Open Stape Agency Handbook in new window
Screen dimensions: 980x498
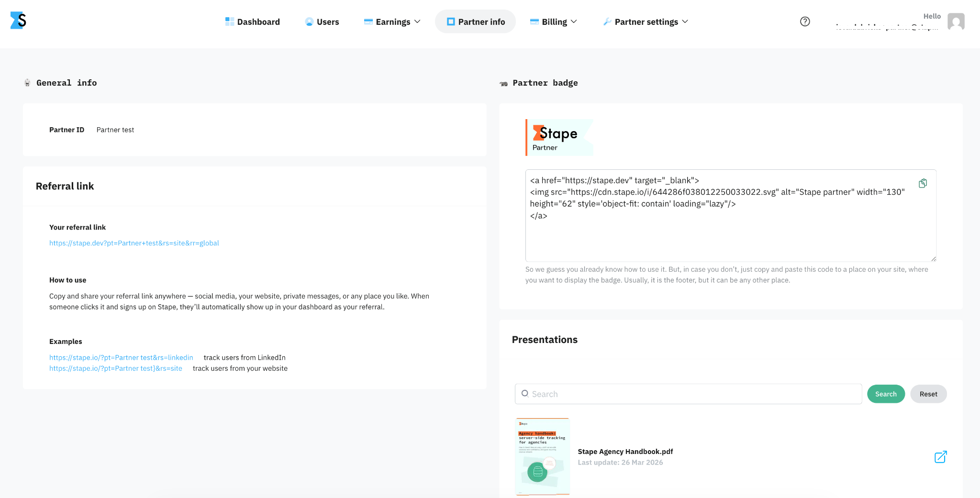point(940,457)
